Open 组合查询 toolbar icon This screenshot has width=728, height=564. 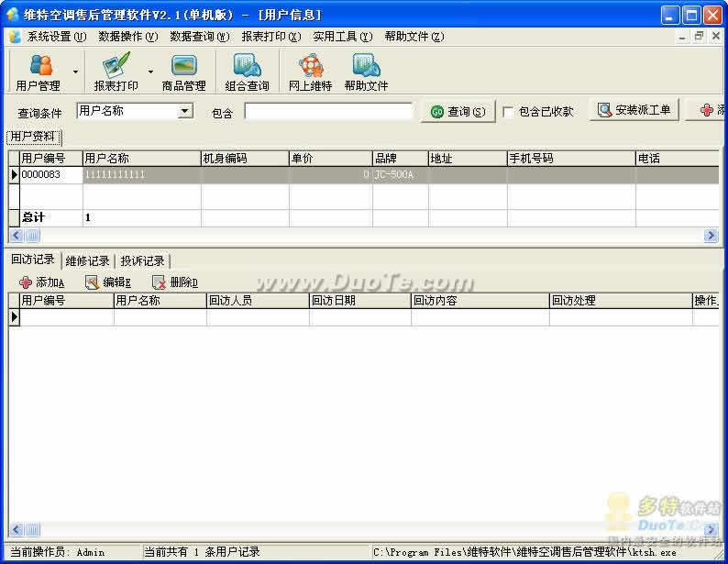pos(247,72)
